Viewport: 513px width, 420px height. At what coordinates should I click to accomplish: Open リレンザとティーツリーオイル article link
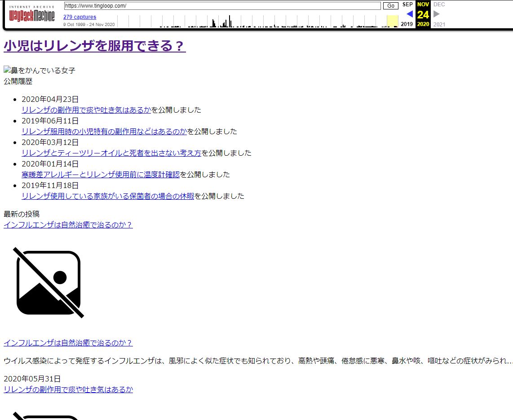pyautogui.click(x=111, y=153)
